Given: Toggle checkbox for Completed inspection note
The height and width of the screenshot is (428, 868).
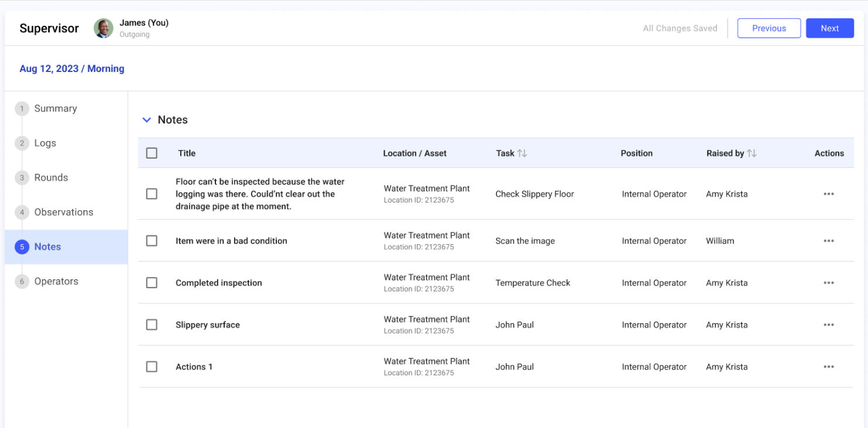Looking at the screenshot, I should [152, 283].
